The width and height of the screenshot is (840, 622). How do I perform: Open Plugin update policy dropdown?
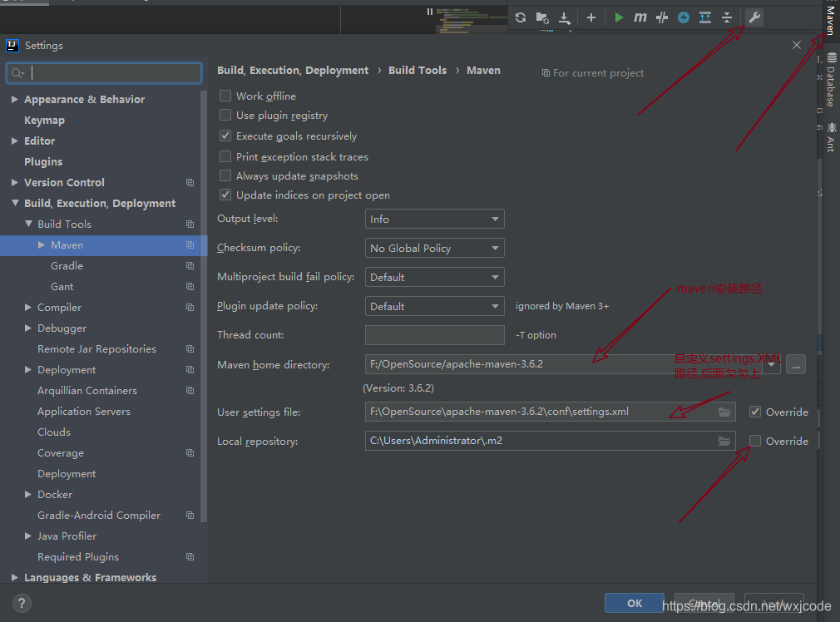click(x=434, y=307)
